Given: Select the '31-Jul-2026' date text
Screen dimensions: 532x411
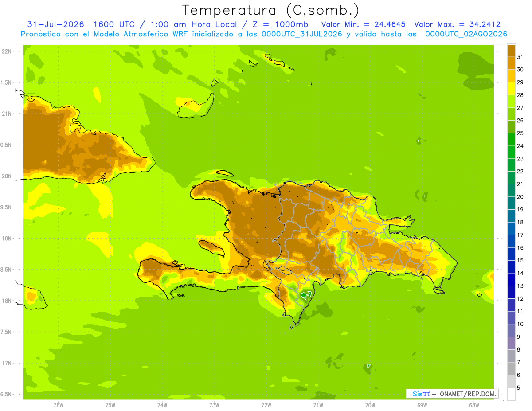Looking at the screenshot, I should coord(56,24).
